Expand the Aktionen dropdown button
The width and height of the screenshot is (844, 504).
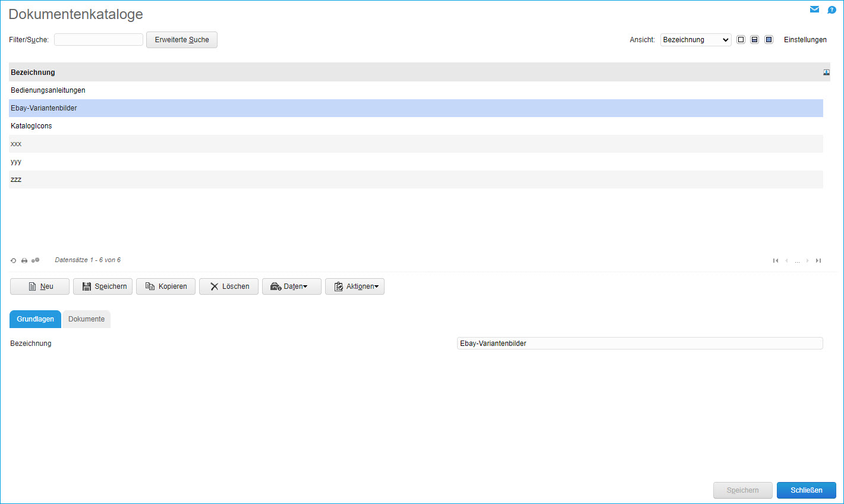click(x=355, y=286)
